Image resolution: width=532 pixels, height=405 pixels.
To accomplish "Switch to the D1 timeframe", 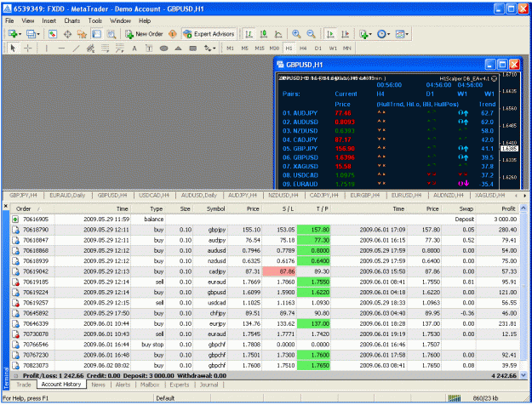I will coord(317,48).
